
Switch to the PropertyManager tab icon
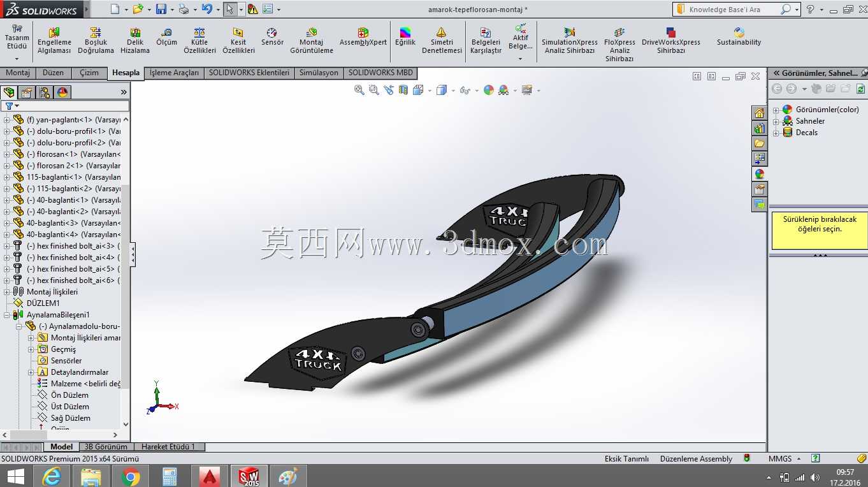[x=27, y=92]
